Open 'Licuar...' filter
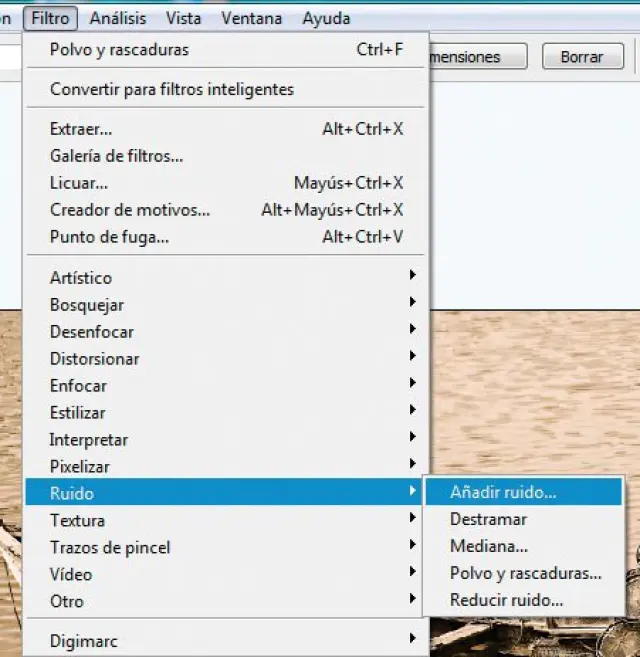This screenshot has height=657, width=640. (78, 183)
